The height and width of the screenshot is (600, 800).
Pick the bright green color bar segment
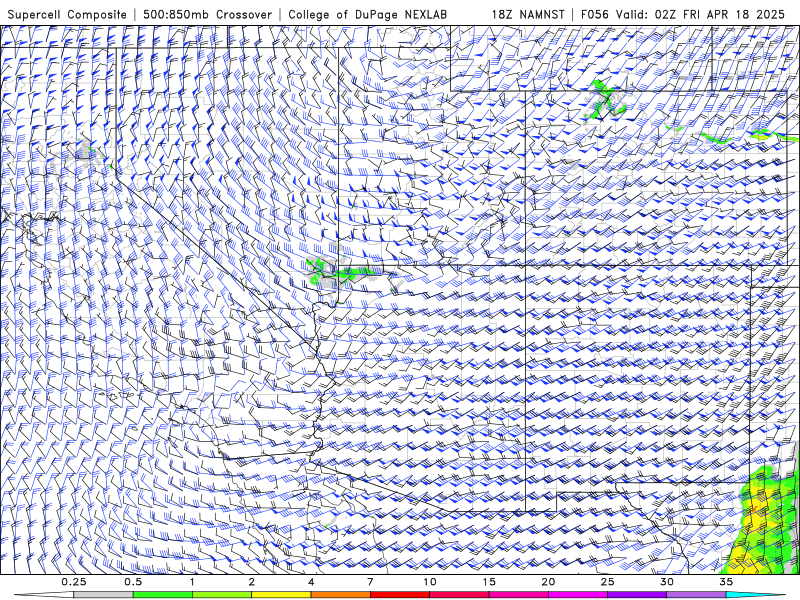[x=163, y=595]
